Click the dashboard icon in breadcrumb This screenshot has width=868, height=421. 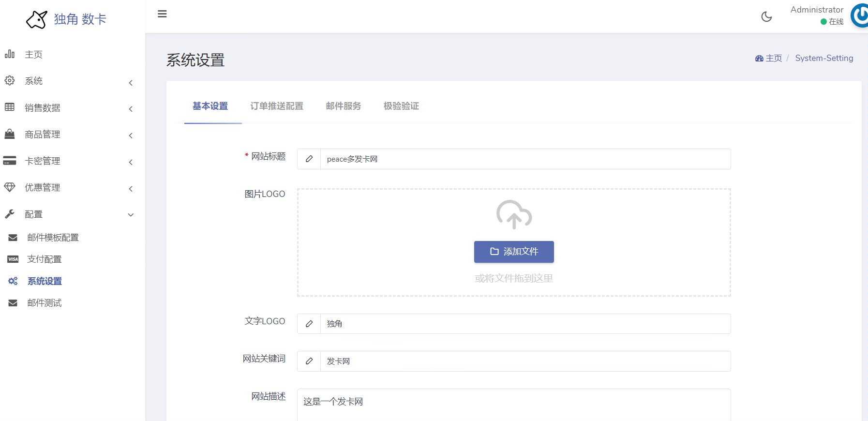coord(759,59)
